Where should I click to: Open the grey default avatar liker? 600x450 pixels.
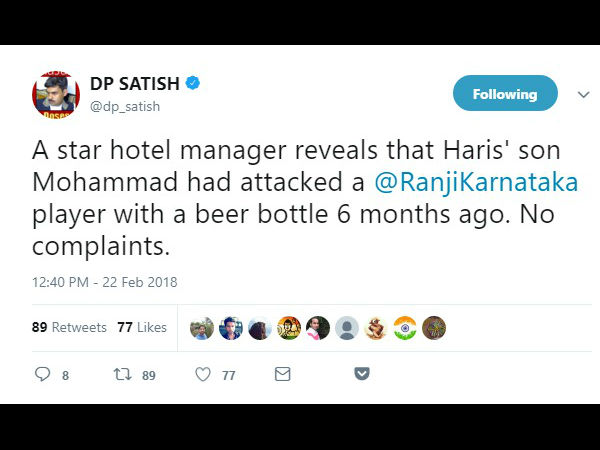pyautogui.click(x=347, y=328)
